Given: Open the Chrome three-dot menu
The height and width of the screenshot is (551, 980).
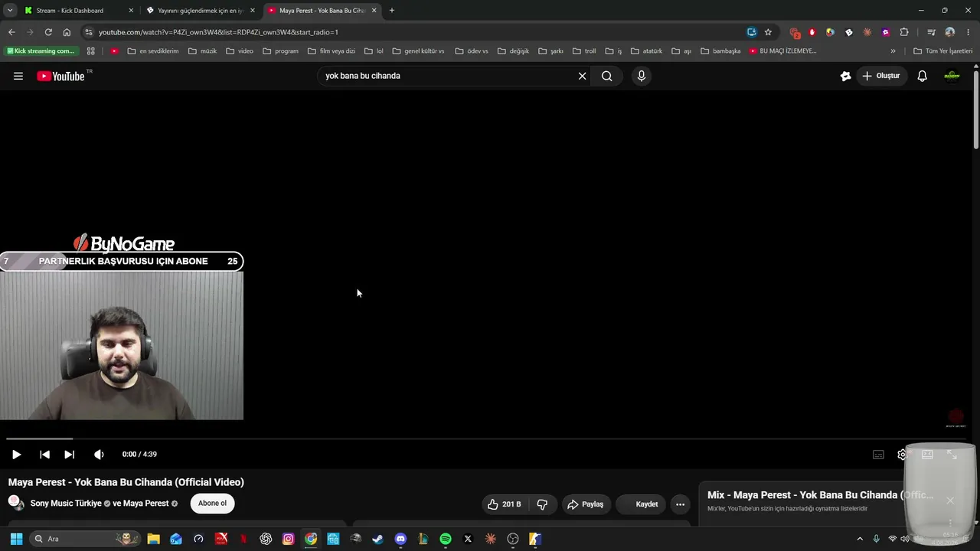Looking at the screenshot, I should point(969,32).
